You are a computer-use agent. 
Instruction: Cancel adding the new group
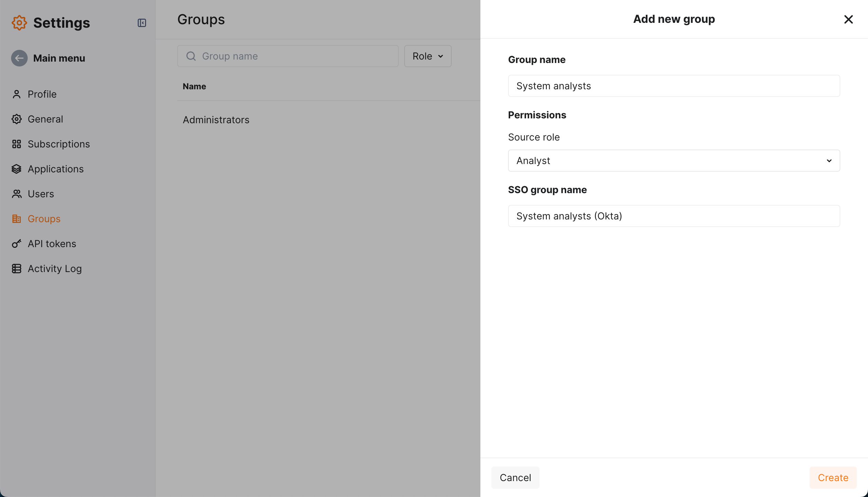pos(515,477)
